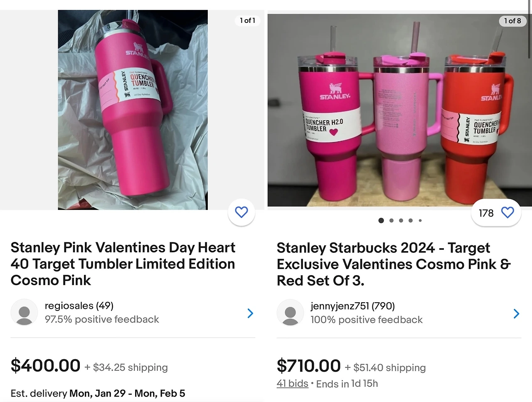532x402 pixels.
Task: Go to fourth photo carousel dot
Action: pyautogui.click(x=411, y=220)
